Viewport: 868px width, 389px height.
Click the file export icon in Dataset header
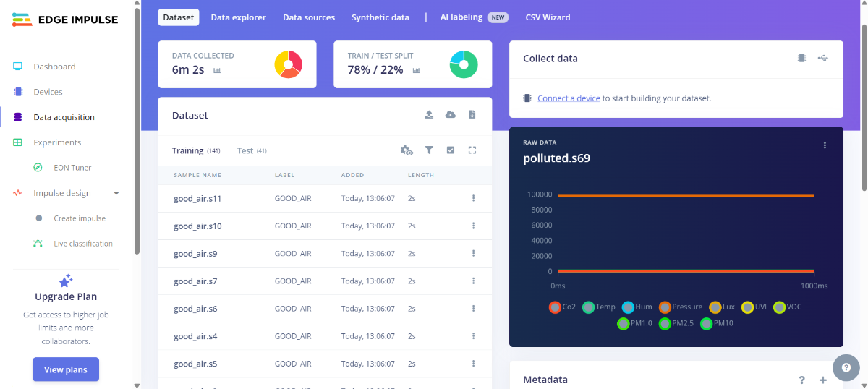pos(472,115)
